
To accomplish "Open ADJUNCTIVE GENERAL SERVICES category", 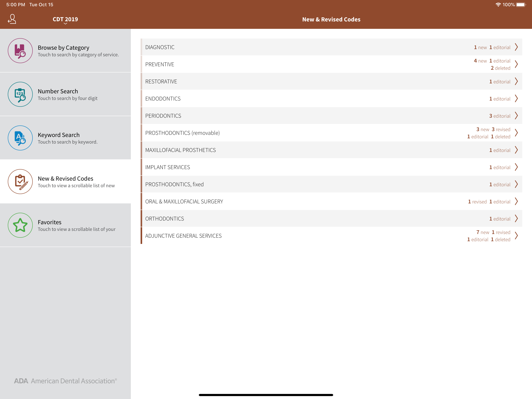I will pos(331,236).
